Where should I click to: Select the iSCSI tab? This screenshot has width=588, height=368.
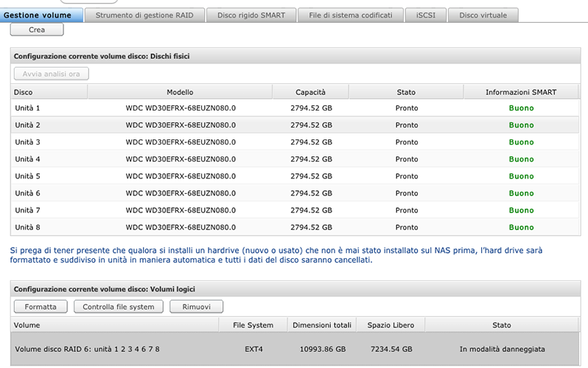pos(426,15)
